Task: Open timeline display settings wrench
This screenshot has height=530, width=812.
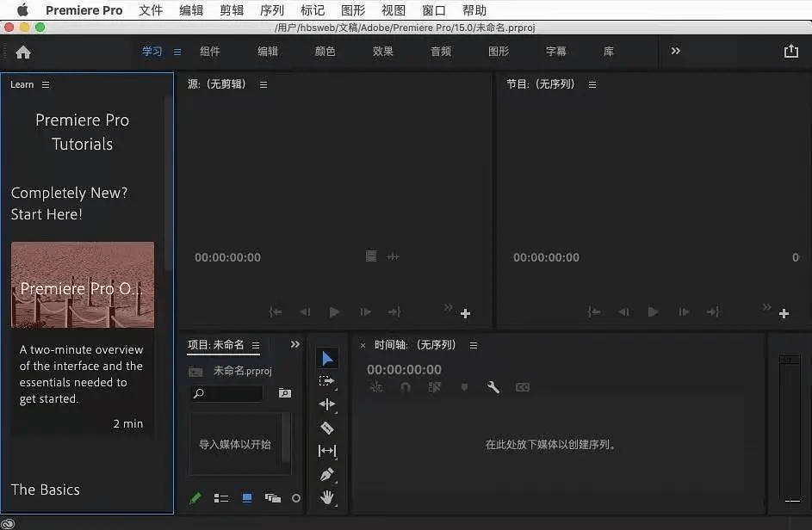Action: pyautogui.click(x=493, y=387)
